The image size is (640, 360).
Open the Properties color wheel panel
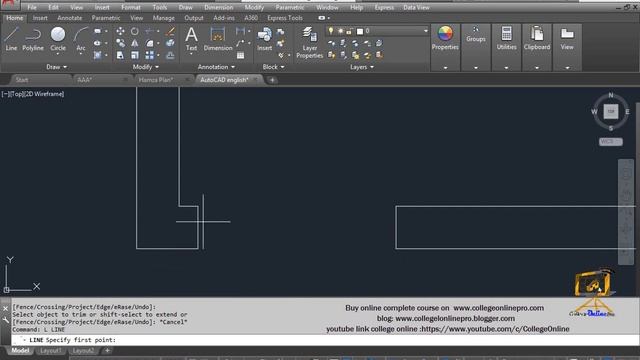pos(445,38)
